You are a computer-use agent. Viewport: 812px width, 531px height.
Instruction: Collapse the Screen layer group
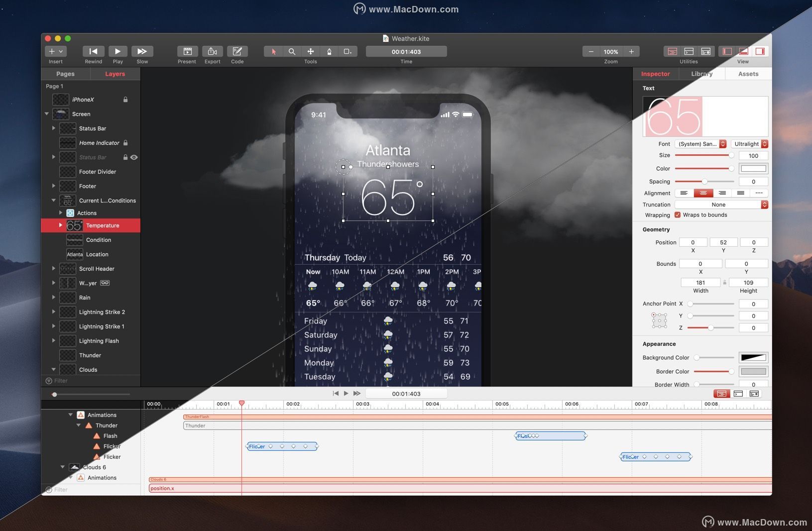[x=47, y=114]
